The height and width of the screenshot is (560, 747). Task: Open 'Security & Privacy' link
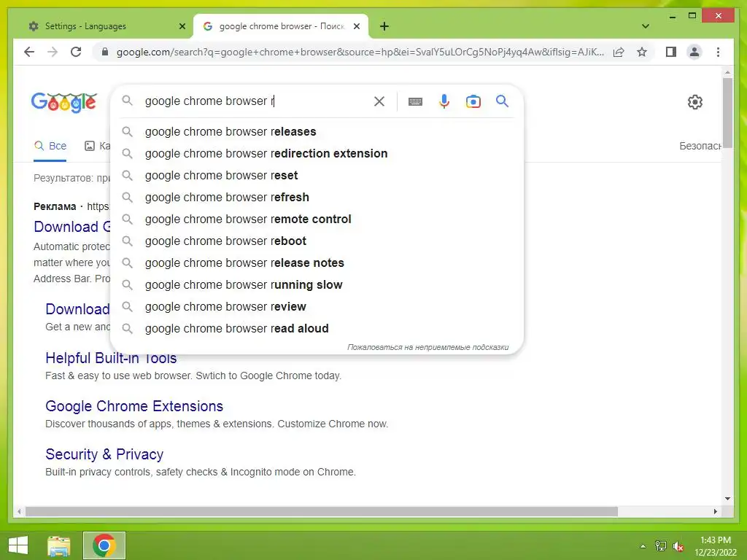pyautogui.click(x=104, y=454)
